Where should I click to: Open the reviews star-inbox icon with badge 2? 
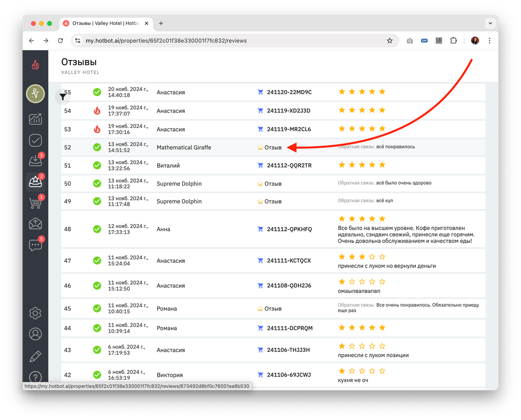tap(36, 182)
